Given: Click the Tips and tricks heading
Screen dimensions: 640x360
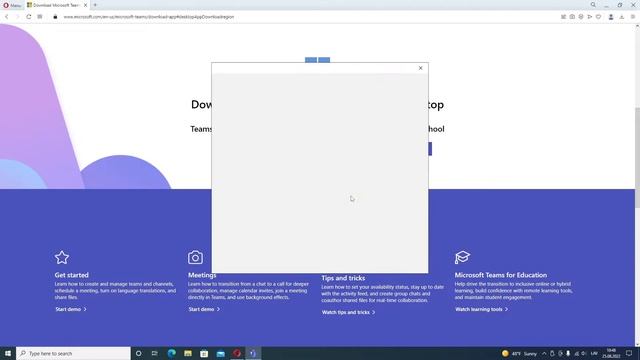Looking at the screenshot, I should click(x=343, y=278).
